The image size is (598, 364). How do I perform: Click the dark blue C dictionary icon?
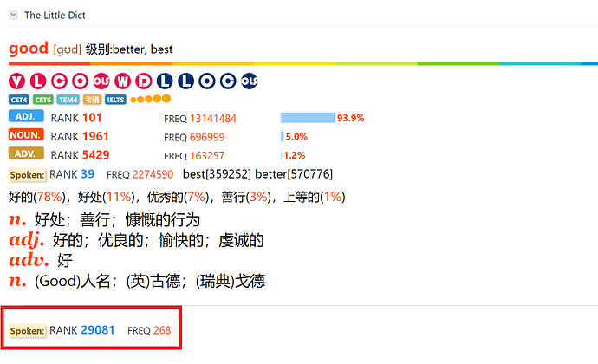click(228, 81)
